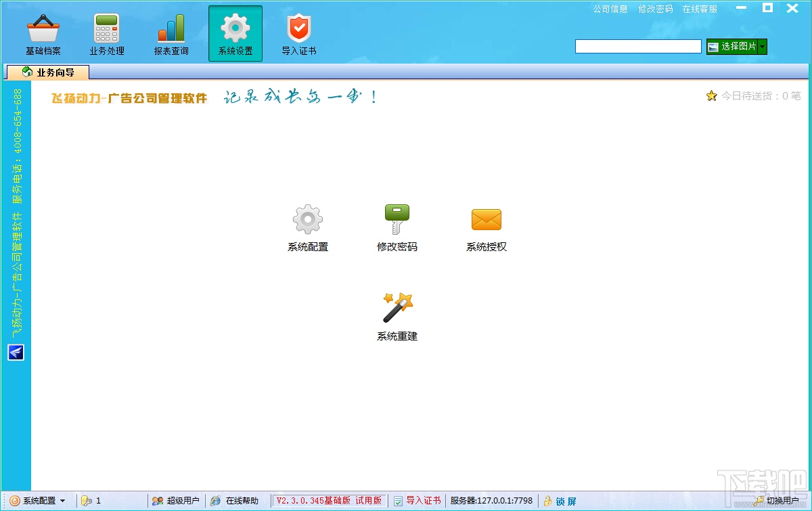Open 系统配置 gear icon in main panel
Viewport: 812px width, 511px height.
308,219
